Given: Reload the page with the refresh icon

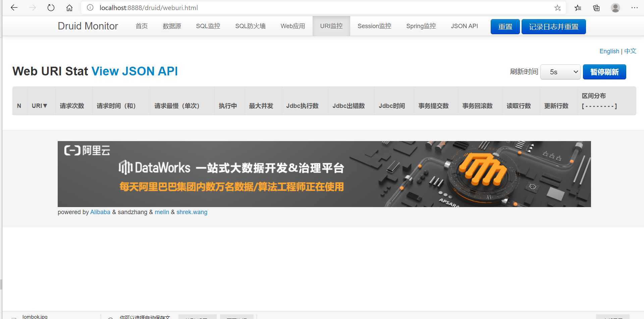Looking at the screenshot, I should click(x=51, y=8).
